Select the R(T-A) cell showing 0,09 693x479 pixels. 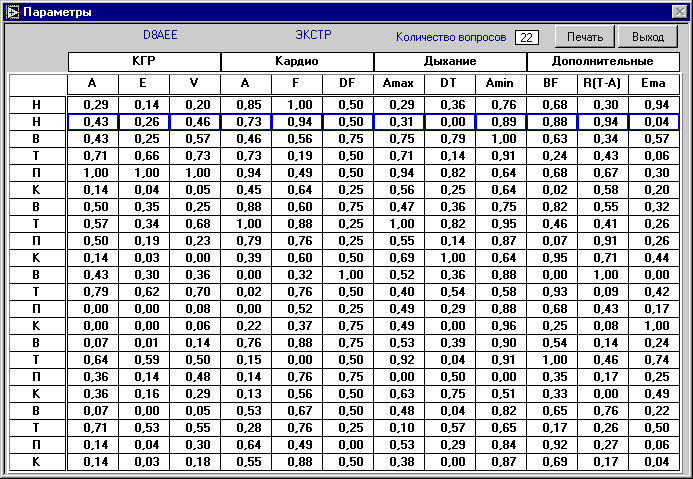(x=602, y=292)
